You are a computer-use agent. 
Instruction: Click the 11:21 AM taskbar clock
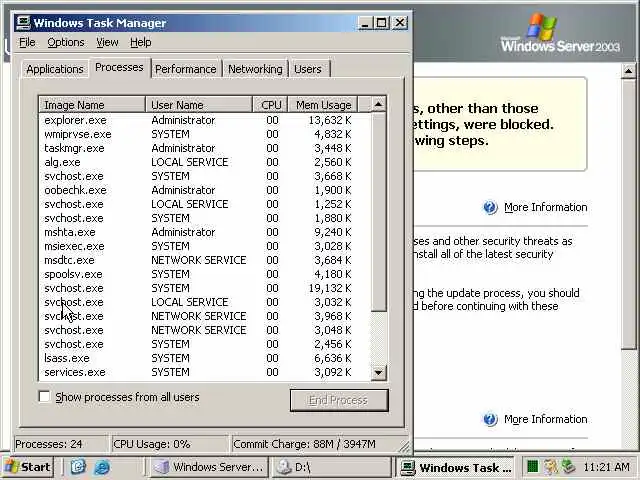[607, 467]
